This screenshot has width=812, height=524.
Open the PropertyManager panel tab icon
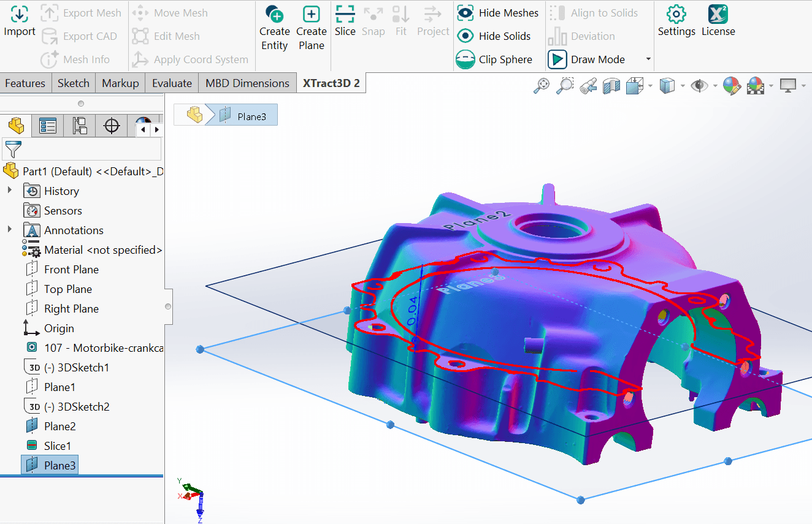tap(48, 126)
